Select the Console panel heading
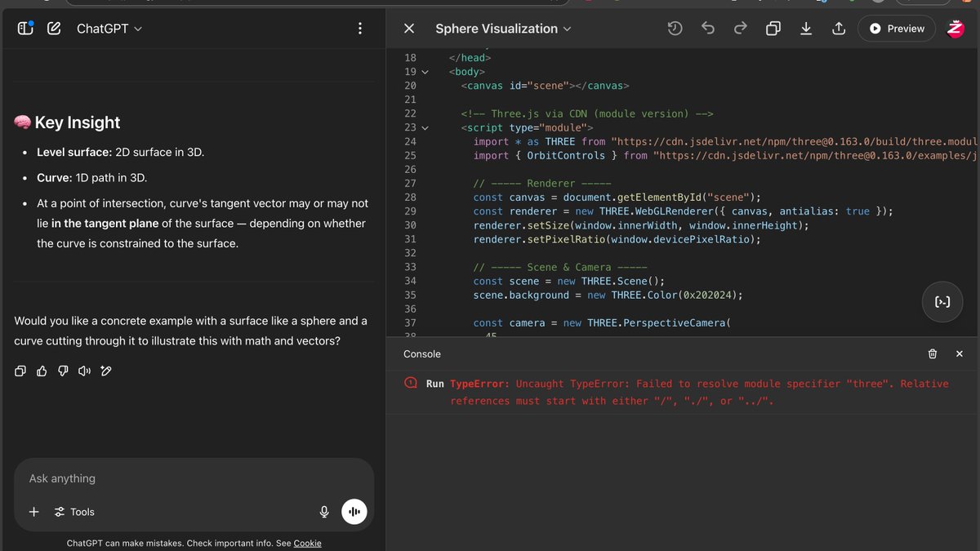 pyautogui.click(x=422, y=353)
